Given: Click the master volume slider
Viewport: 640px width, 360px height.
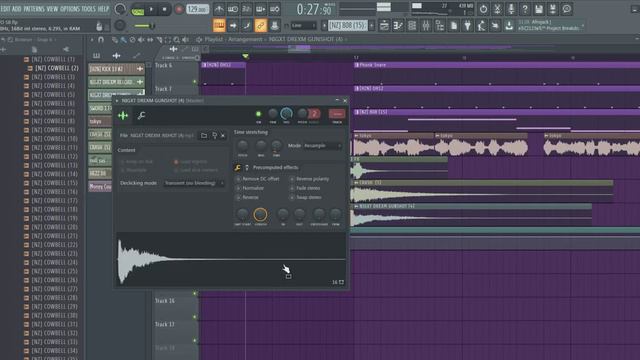Looking at the screenshot, I should coord(144,26).
